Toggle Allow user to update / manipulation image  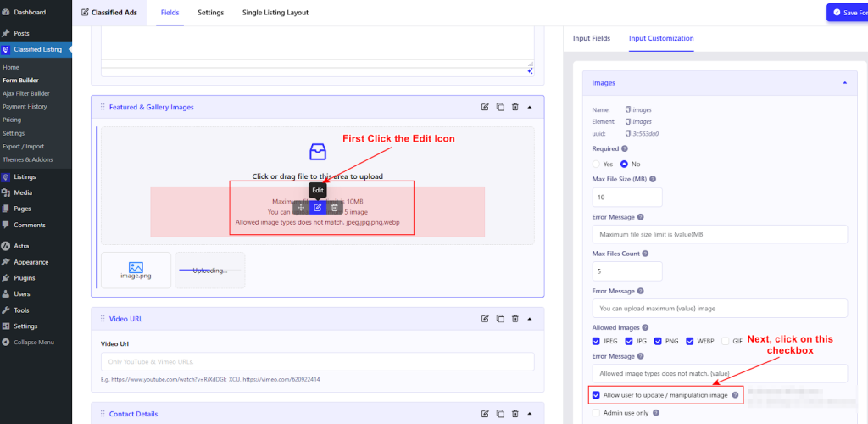pyautogui.click(x=596, y=395)
